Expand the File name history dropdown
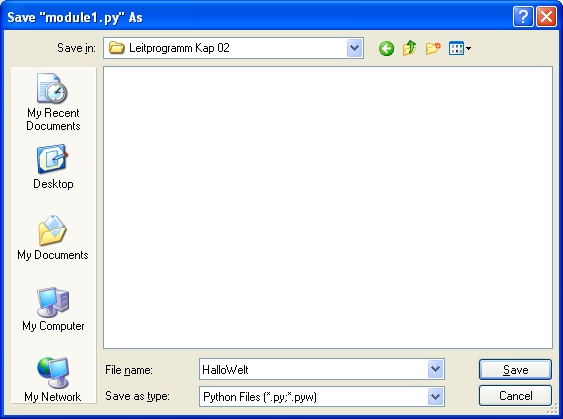Screen dimensions: 563x419 pyautogui.click(x=435, y=369)
